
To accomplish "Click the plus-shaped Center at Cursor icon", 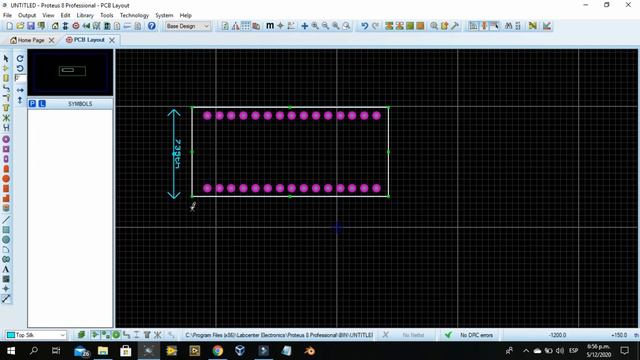I will pos(304,26).
